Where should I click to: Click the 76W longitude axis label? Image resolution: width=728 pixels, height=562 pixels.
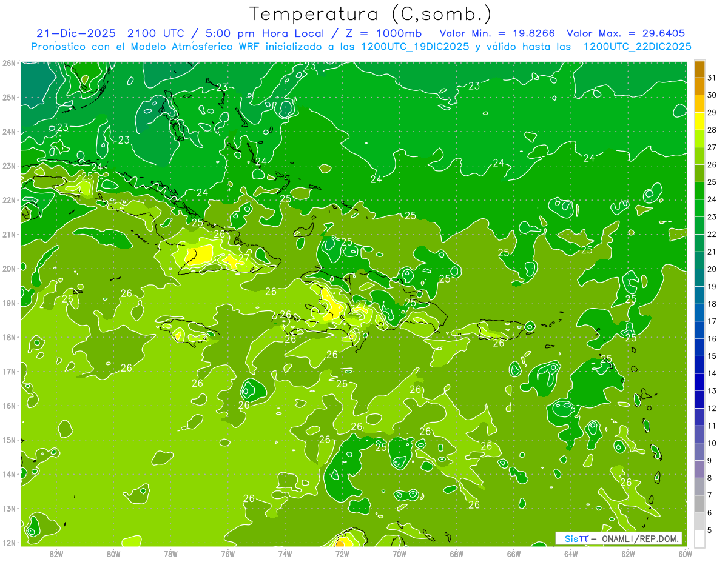227,554
